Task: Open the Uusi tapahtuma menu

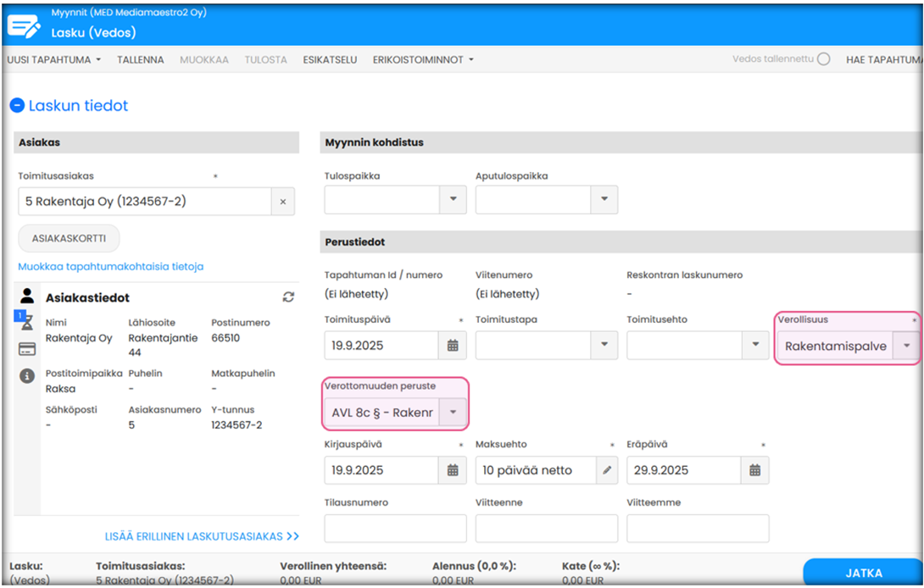Action: [x=54, y=60]
